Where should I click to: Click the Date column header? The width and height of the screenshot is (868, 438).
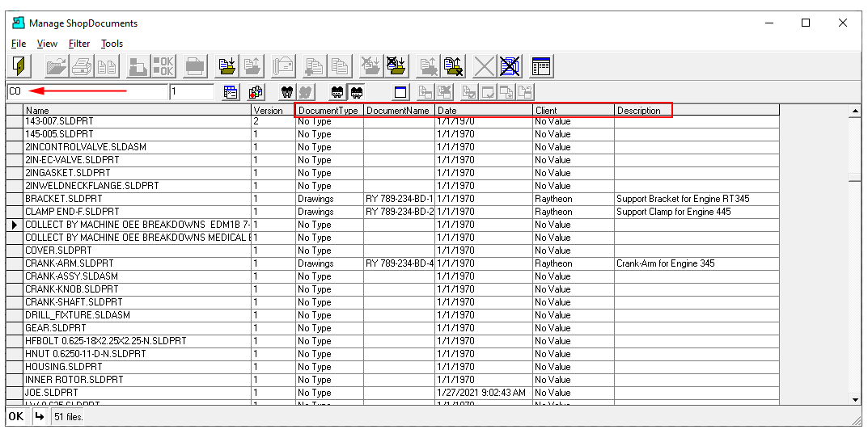484,110
